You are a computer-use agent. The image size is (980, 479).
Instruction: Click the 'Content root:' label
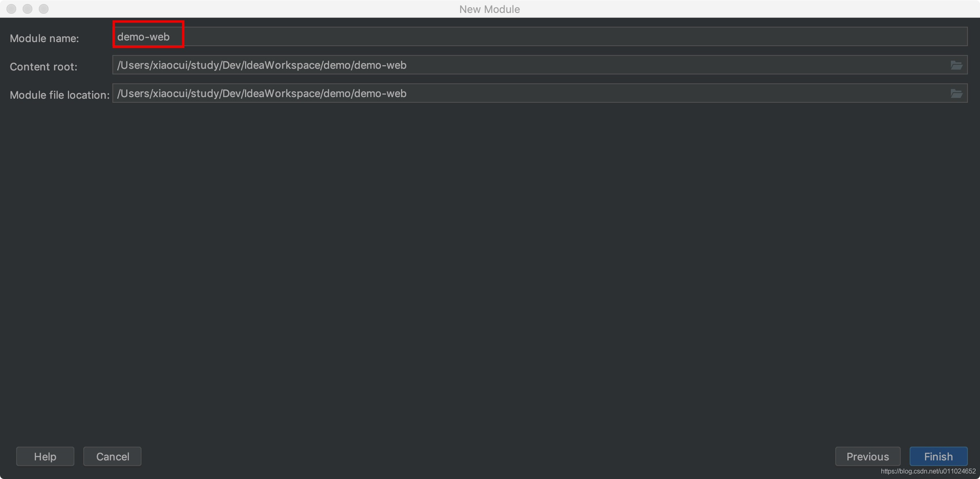tap(44, 67)
